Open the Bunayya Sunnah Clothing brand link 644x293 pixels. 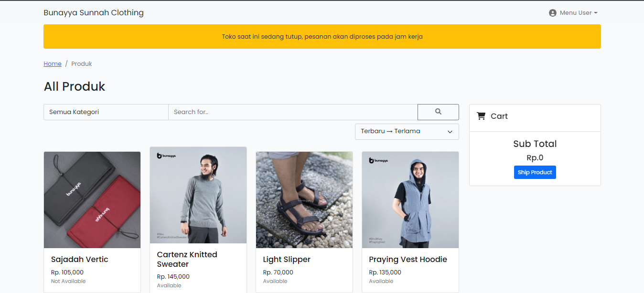tap(94, 13)
